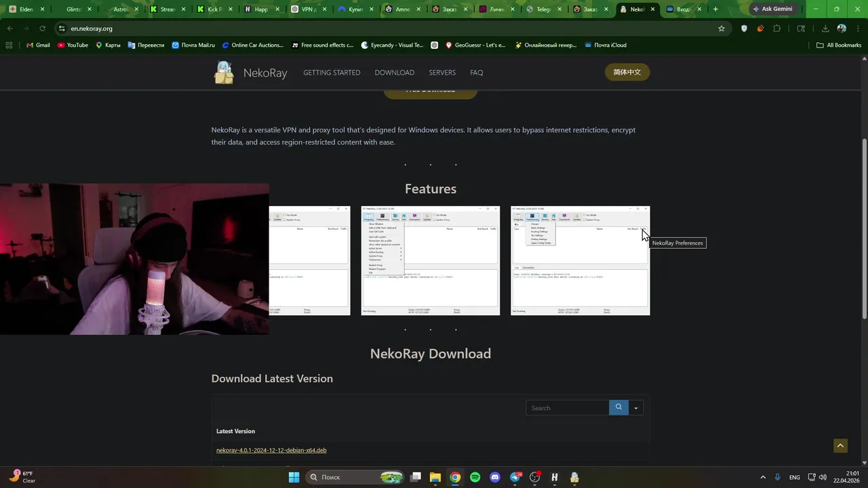
Task: Open the Online Car Auctions bookmark
Action: [x=253, y=45]
